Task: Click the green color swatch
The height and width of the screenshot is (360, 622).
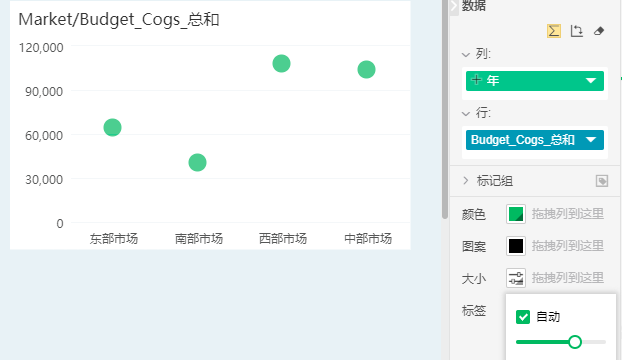Action: point(516,214)
